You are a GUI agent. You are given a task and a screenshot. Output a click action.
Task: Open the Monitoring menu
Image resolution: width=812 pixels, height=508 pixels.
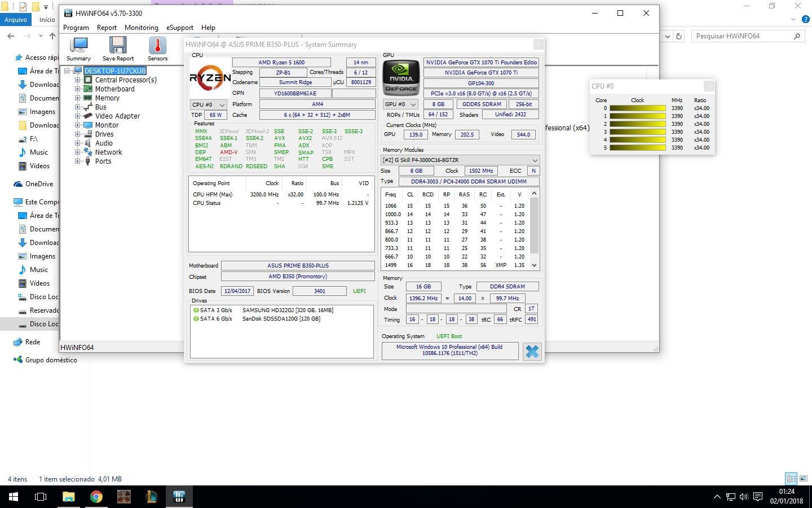(141, 27)
